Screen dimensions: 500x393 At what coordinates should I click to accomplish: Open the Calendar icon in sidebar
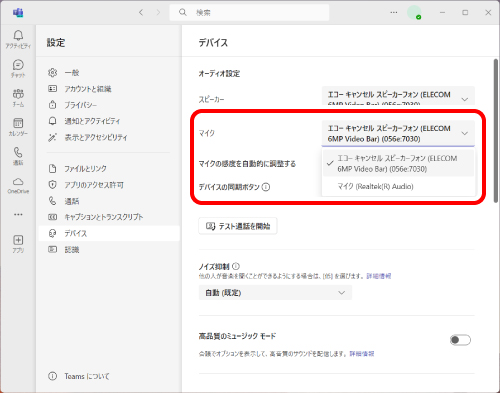pyautogui.click(x=18, y=123)
